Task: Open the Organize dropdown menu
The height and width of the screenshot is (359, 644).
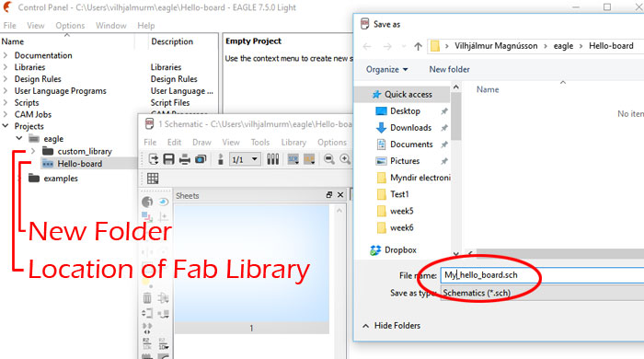Action: point(387,69)
